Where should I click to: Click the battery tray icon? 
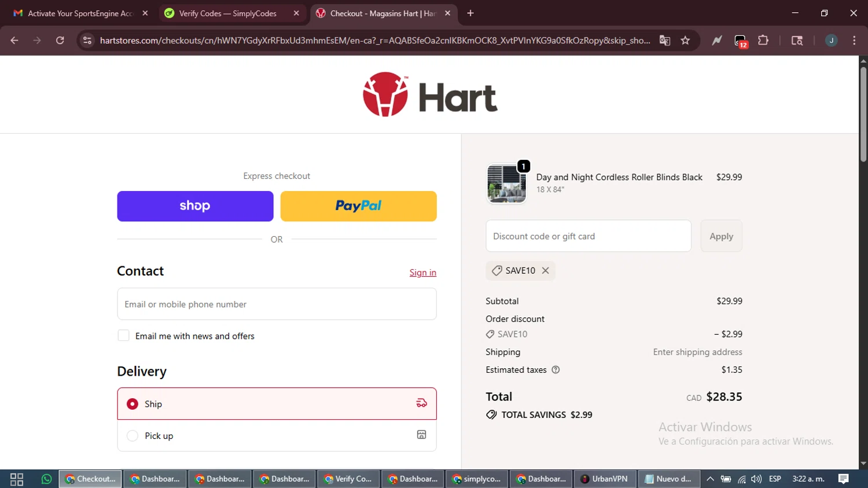tap(726, 479)
